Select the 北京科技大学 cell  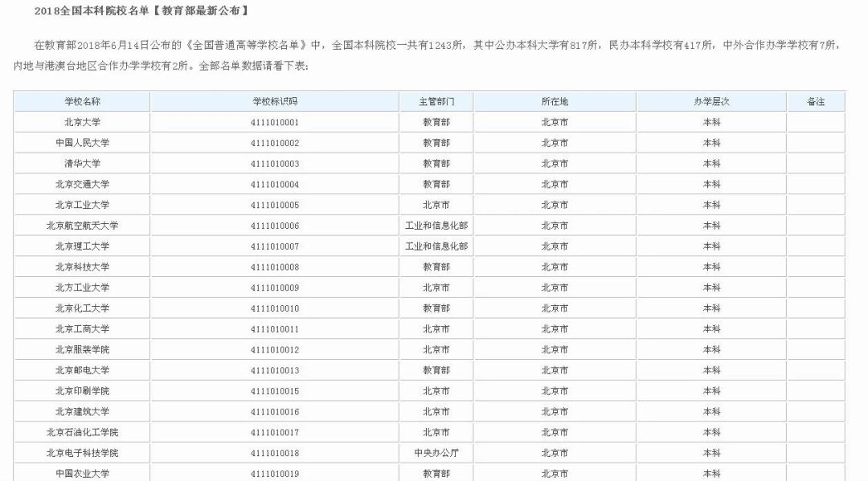[x=82, y=267]
